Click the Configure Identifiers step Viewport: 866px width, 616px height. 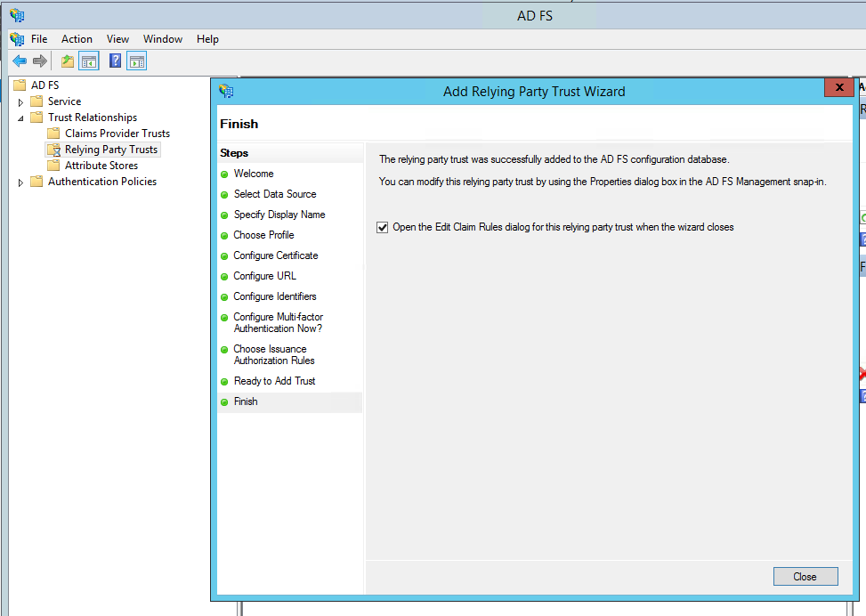tap(274, 296)
